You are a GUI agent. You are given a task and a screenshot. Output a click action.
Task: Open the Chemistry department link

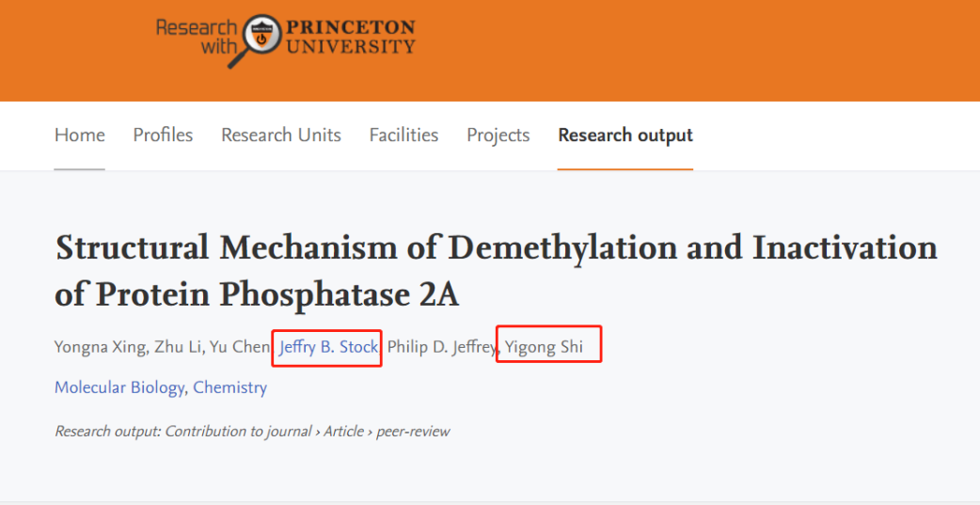tap(230, 387)
